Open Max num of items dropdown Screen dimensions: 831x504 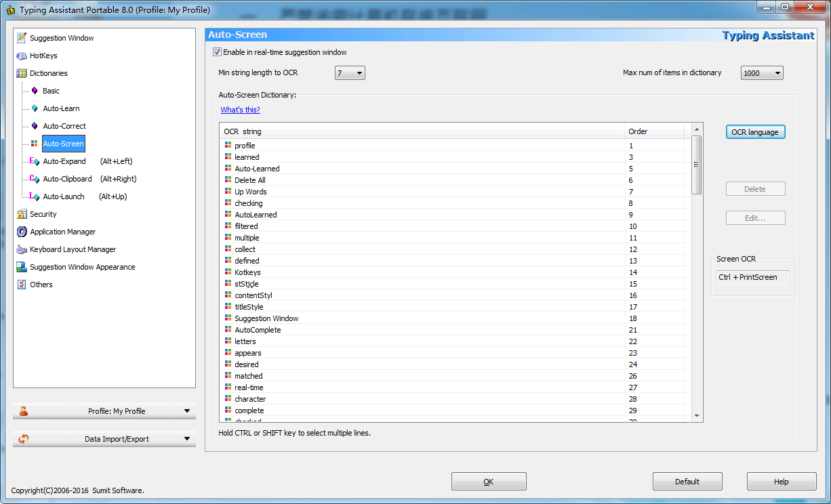(x=762, y=72)
